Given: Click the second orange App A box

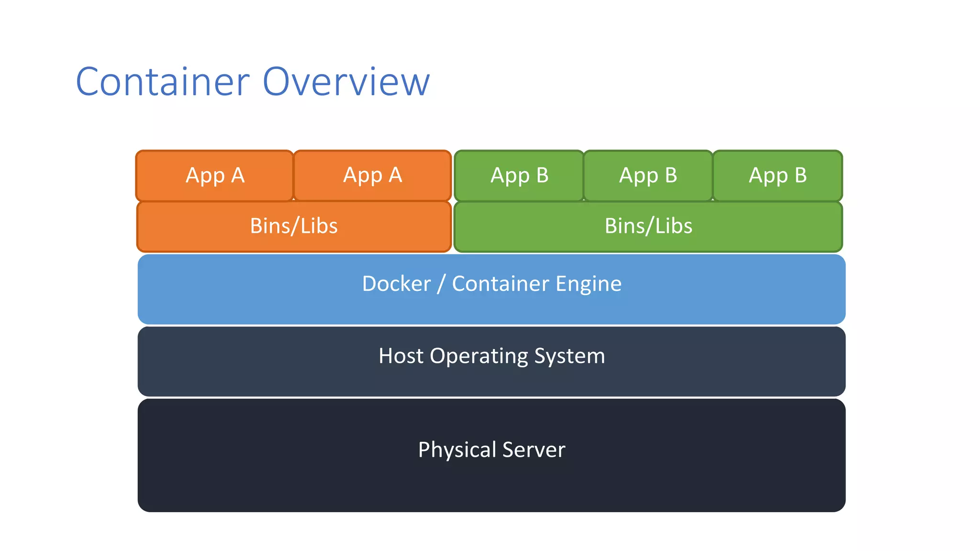Looking at the screenshot, I should click(x=372, y=176).
